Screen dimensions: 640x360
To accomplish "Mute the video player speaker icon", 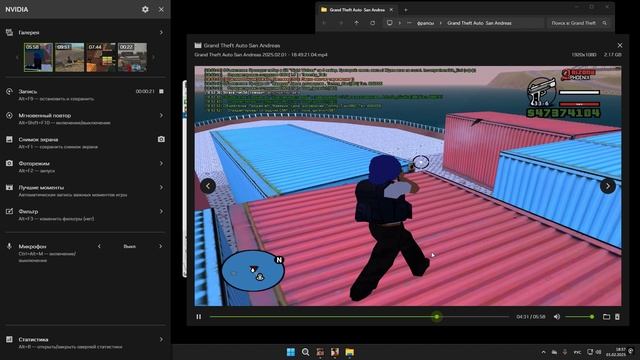I will click(x=557, y=317).
